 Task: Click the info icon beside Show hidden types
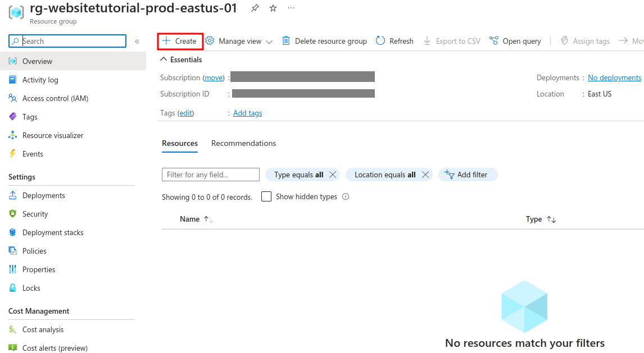click(346, 197)
